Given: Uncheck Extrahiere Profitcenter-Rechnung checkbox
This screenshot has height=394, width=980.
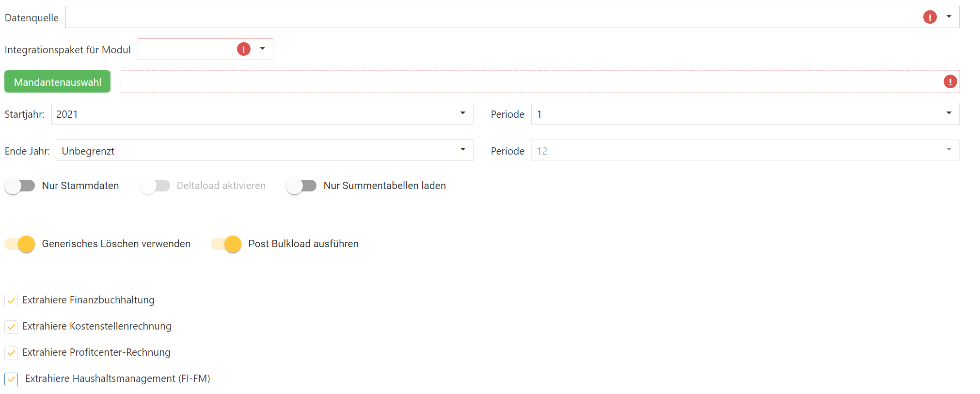Looking at the screenshot, I should click(x=11, y=353).
